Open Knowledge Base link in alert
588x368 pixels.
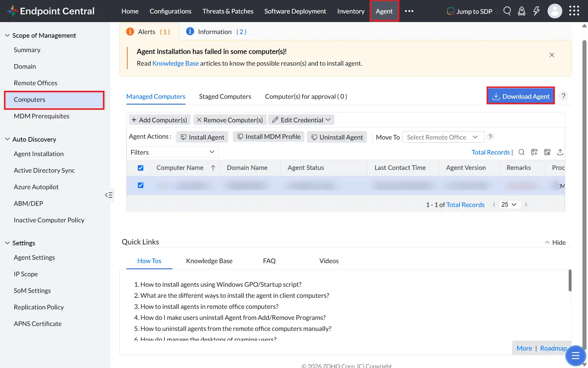[x=175, y=63]
